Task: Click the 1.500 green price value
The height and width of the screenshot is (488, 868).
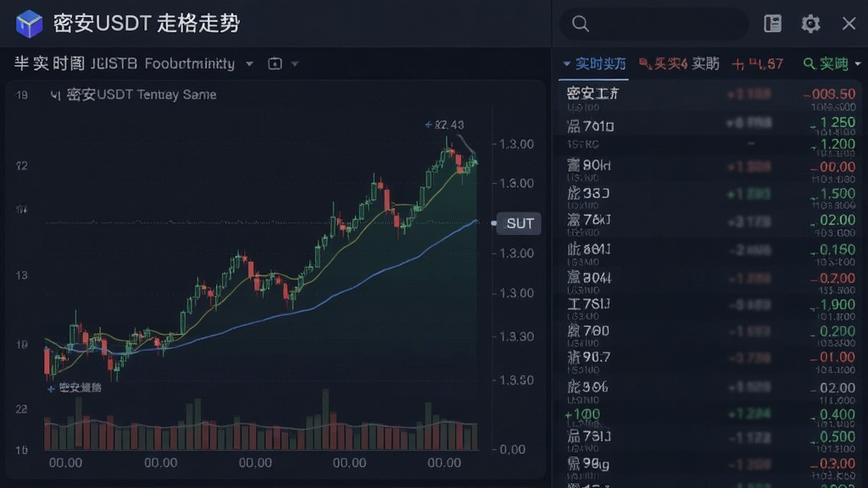Action: coord(834,194)
